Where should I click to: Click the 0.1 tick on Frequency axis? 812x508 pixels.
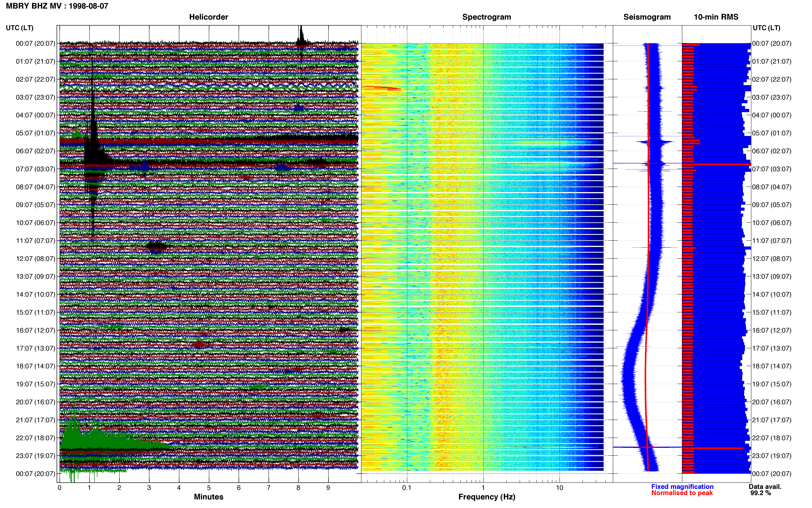pos(407,487)
